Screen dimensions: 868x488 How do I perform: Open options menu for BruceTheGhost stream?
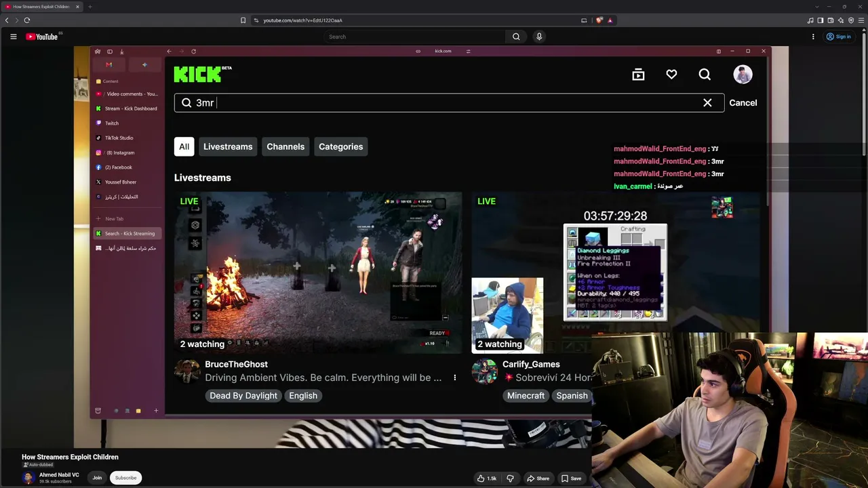pos(455,378)
